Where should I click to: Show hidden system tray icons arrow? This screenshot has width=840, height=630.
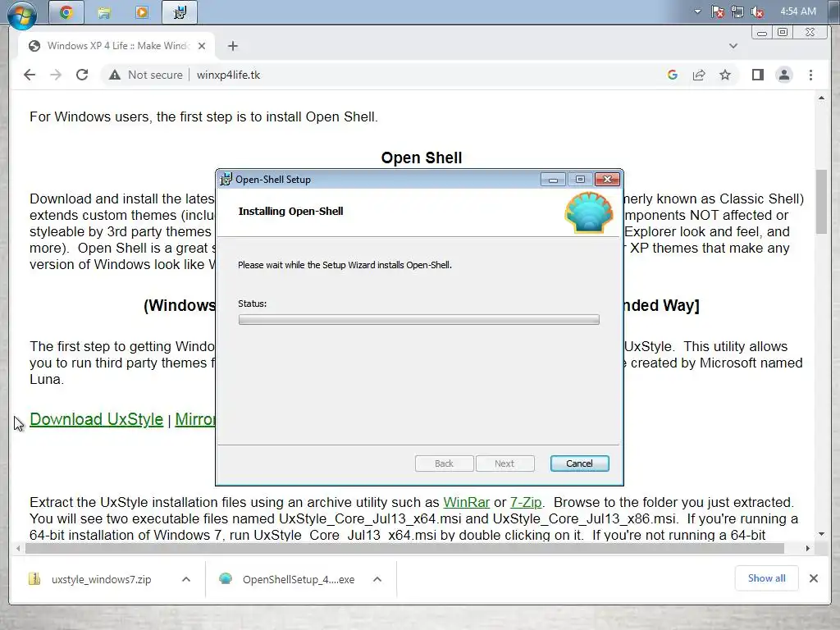click(697, 11)
